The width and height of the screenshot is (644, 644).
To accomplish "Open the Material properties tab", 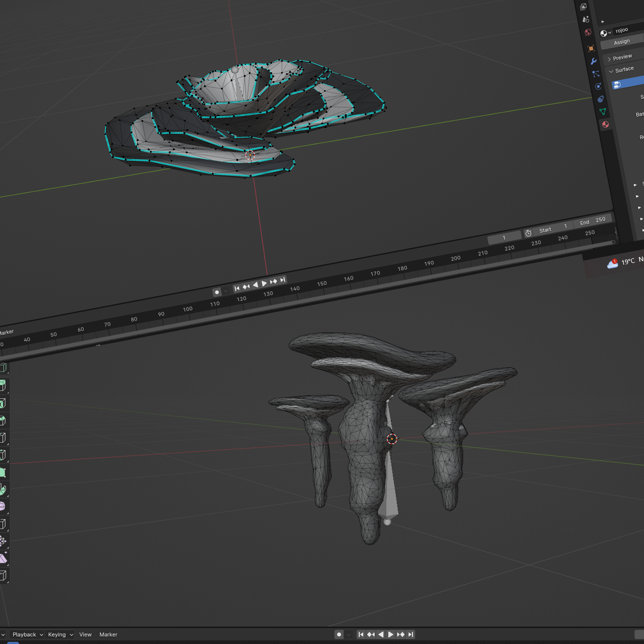I will click(605, 125).
